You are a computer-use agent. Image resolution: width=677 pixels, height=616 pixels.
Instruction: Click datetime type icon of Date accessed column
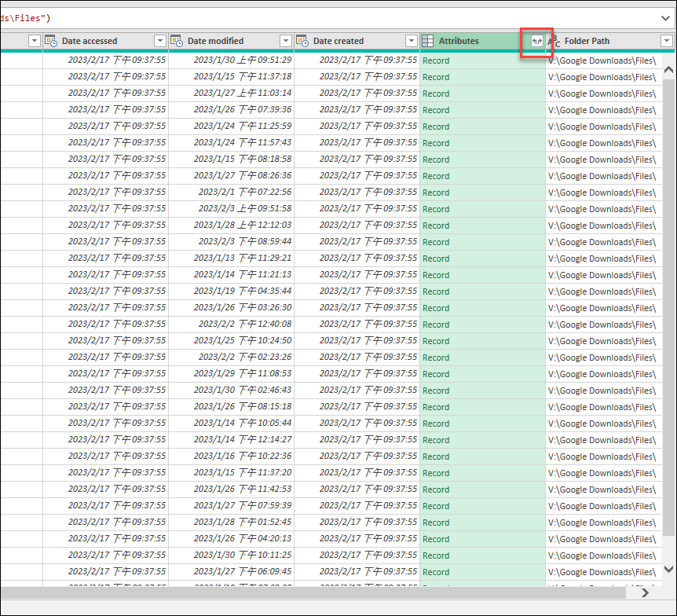(x=50, y=41)
